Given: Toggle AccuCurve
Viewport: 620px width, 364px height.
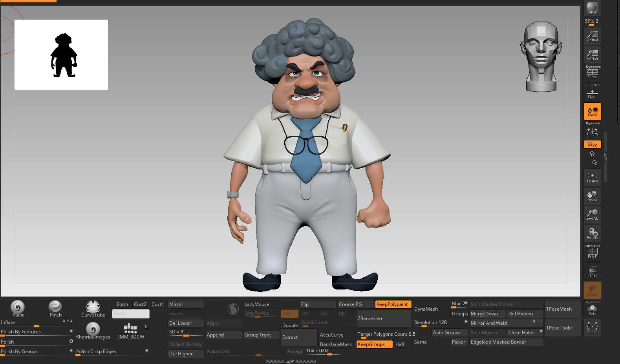Looking at the screenshot, I should (337, 335).
